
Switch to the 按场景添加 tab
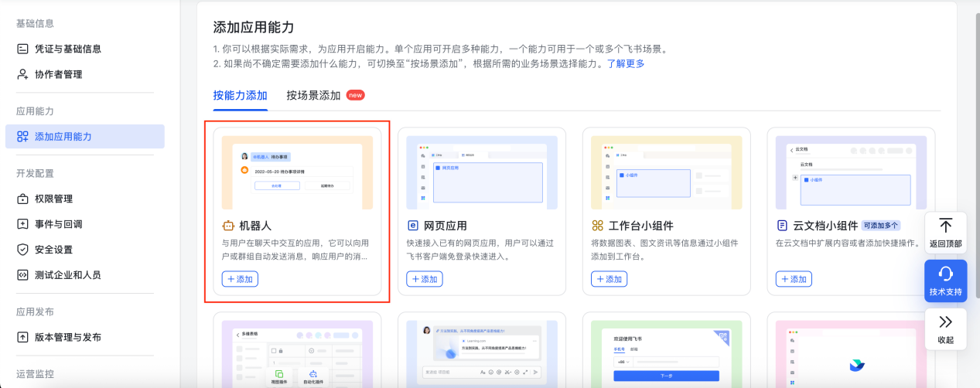(313, 96)
